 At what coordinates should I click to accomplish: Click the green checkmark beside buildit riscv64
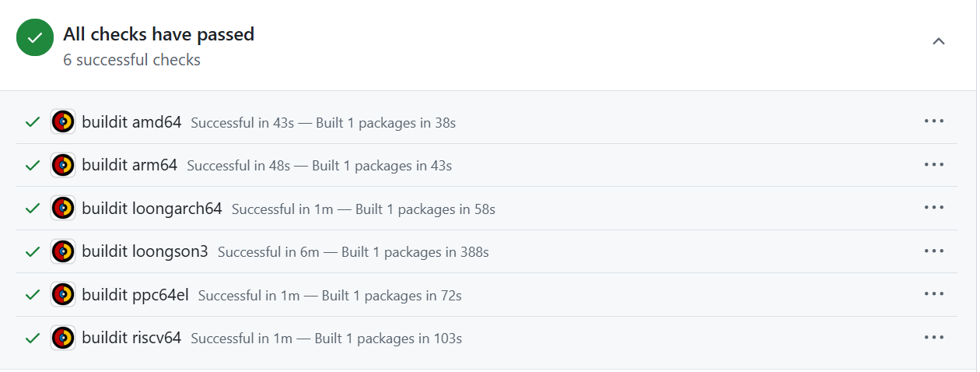(x=33, y=339)
